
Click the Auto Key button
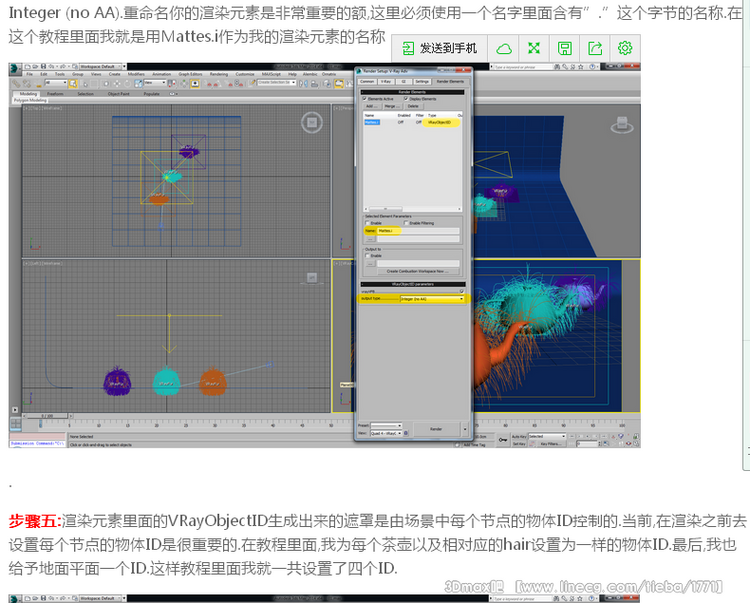tap(519, 437)
